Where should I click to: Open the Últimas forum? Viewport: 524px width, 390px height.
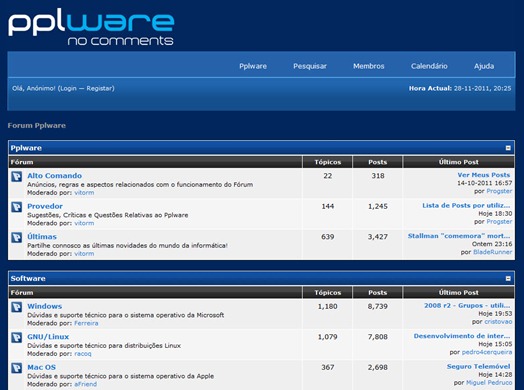point(42,237)
